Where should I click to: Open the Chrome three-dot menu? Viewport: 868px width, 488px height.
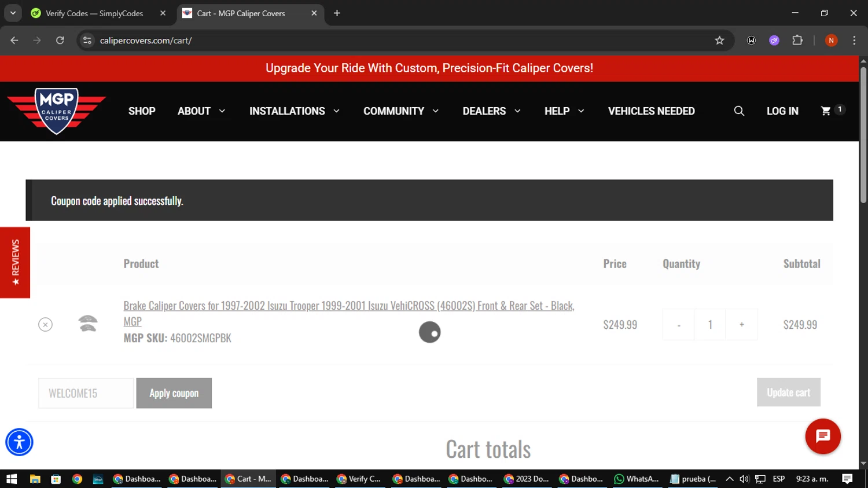point(854,41)
